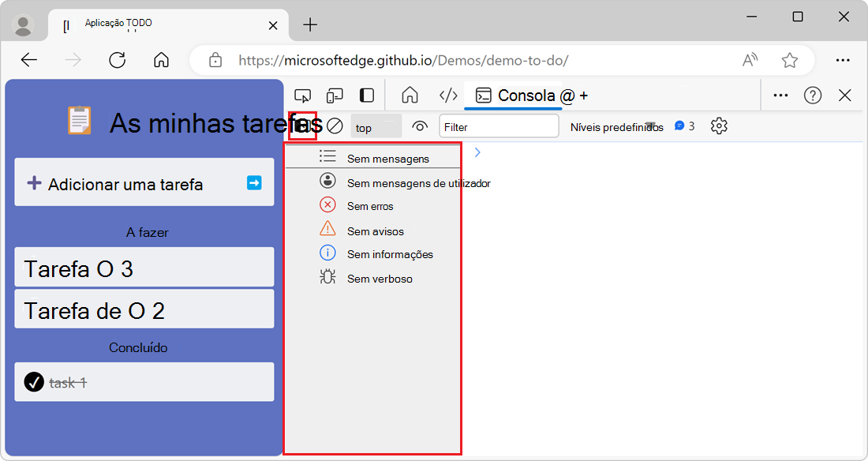The width and height of the screenshot is (868, 461).
Task: Toggle the DevTools Activity Bar location icon
Action: [367, 96]
